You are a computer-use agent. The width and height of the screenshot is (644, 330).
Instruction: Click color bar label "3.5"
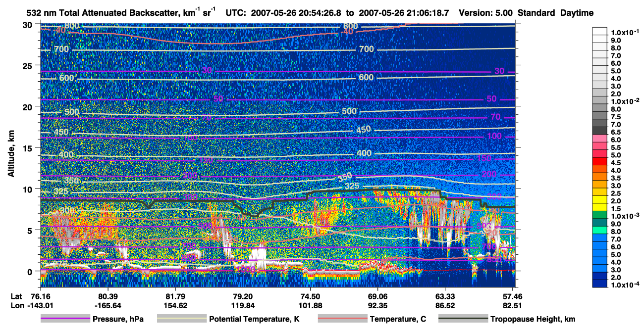coord(615,178)
